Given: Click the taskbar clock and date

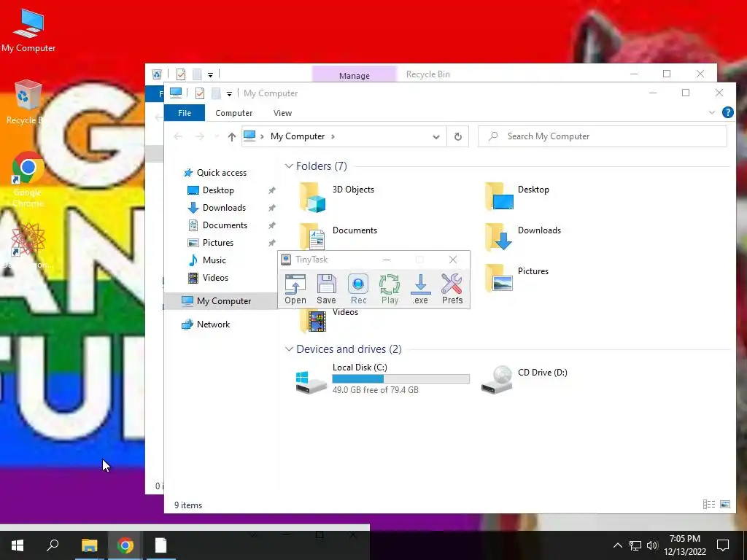Looking at the screenshot, I should [x=684, y=545].
